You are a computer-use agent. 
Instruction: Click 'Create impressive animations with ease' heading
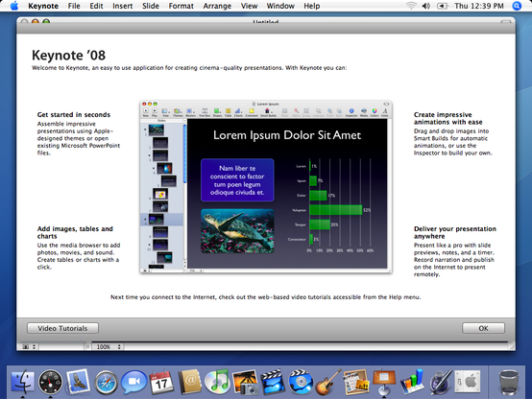pyautogui.click(x=447, y=118)
